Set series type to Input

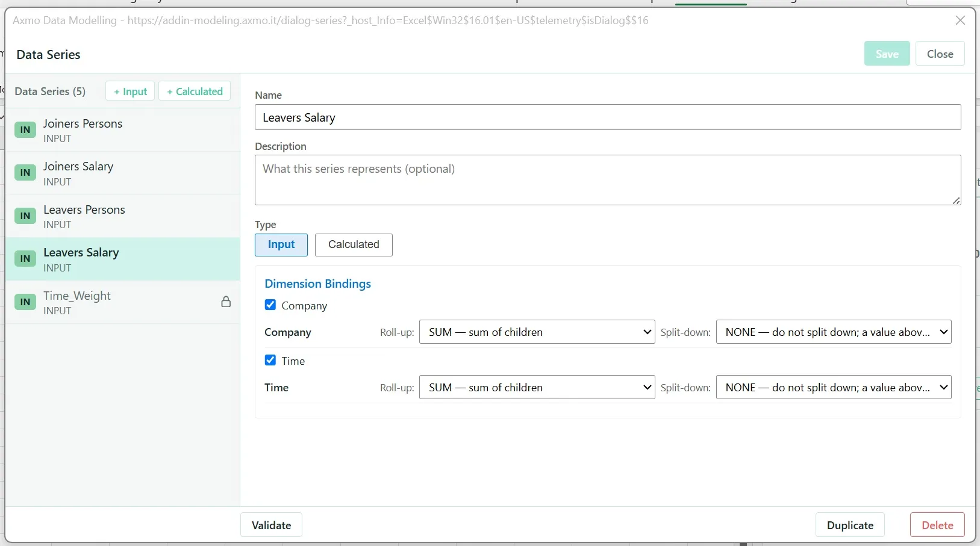(281, 244)
